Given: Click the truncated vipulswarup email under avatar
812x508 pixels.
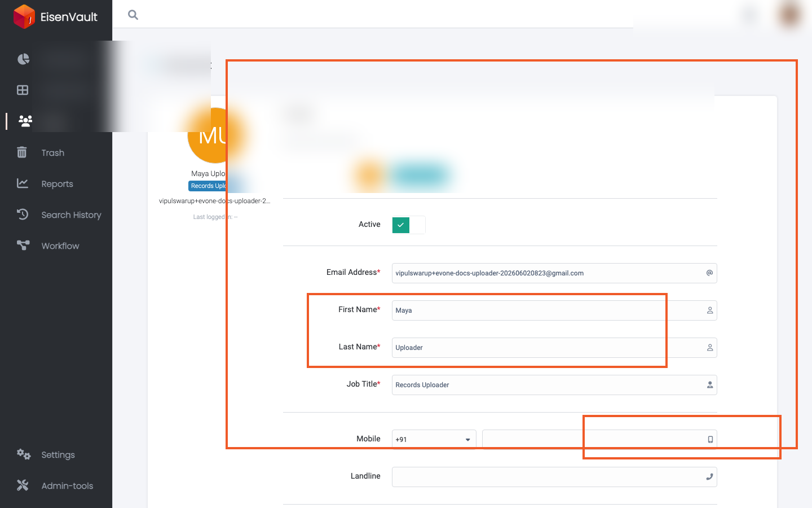Looking at the screenshot, I should 215,201.
